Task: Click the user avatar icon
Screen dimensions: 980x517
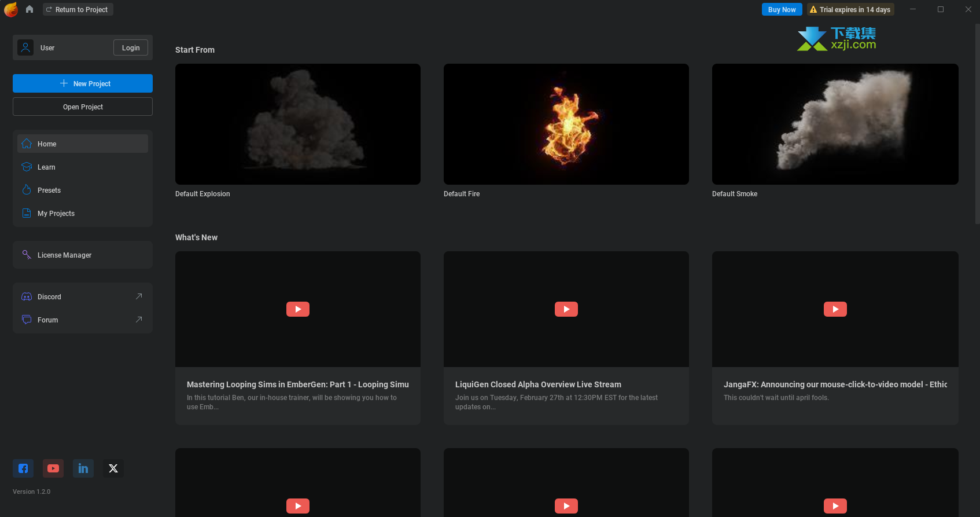Action: coord(25,47)
